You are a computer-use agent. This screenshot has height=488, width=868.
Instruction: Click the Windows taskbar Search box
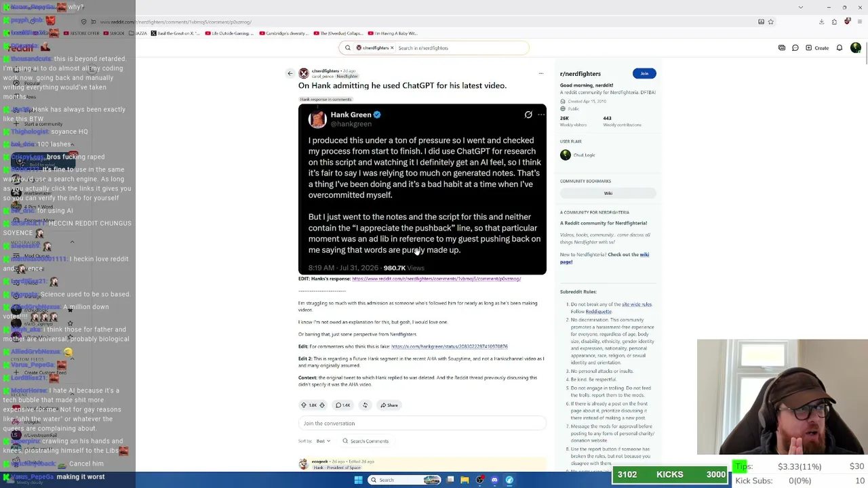click(x=405, y=480)
